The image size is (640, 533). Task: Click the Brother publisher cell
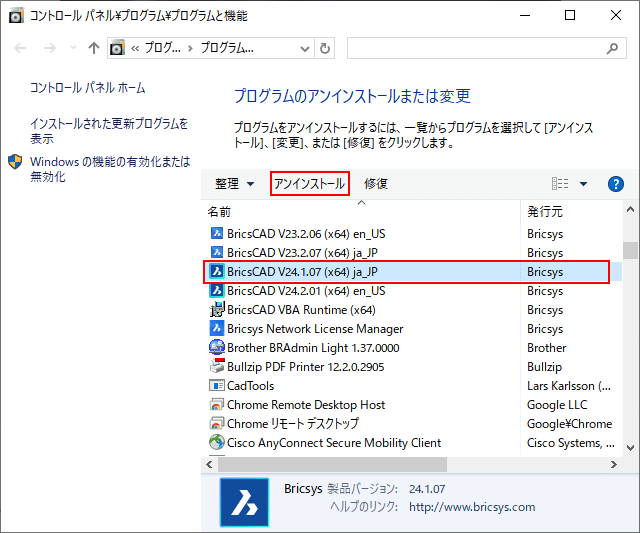coord(547,348)
